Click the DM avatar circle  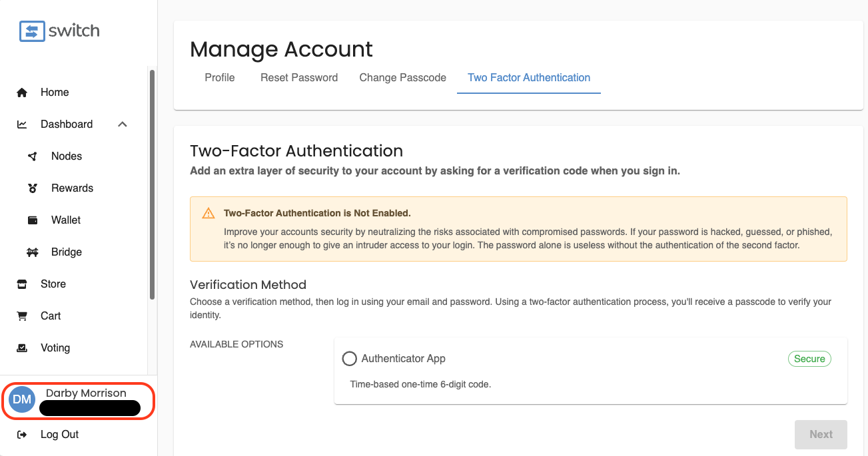[22, 399]
